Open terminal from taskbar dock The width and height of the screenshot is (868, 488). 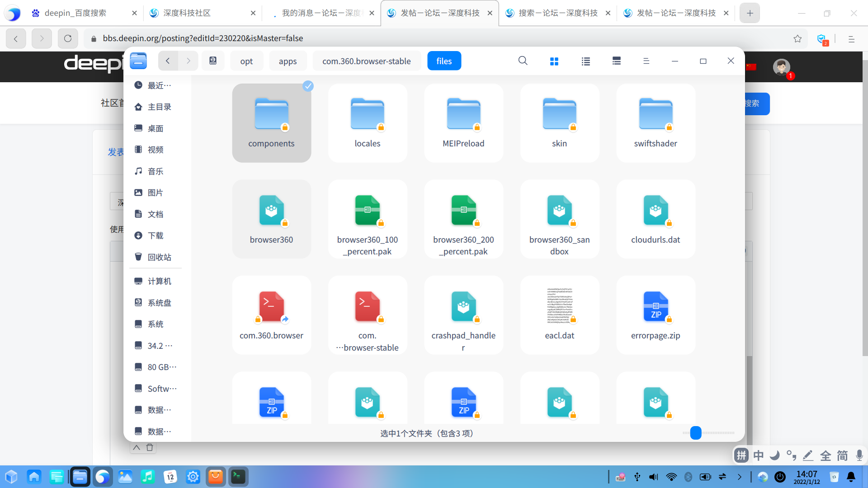[238, 477]
